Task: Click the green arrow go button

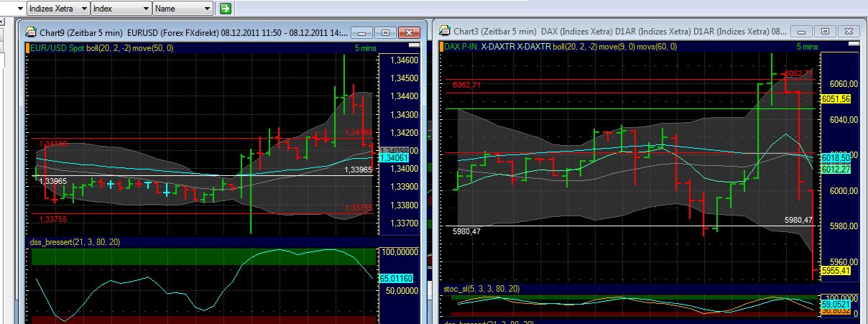Action: click(x=226, y=9)
